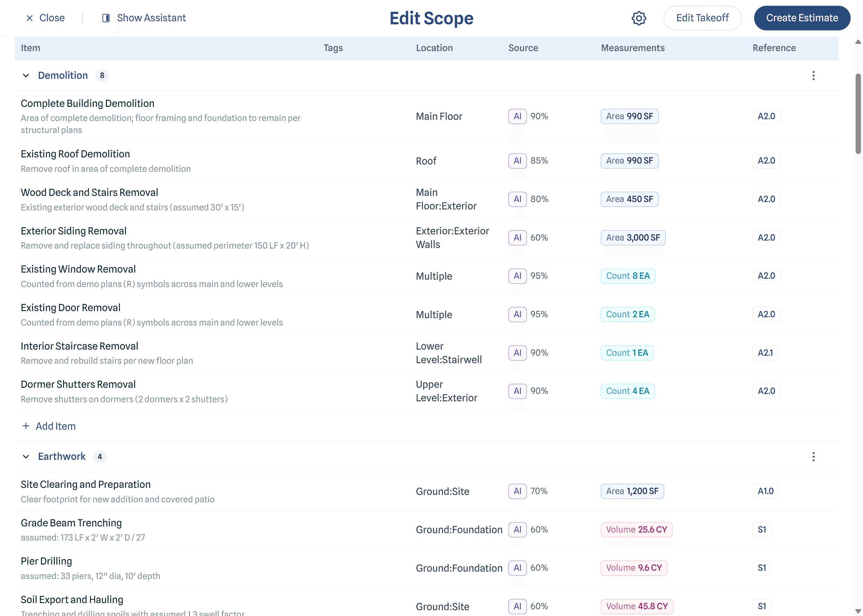Collapse the Demolition section chevron

point(26,75)
